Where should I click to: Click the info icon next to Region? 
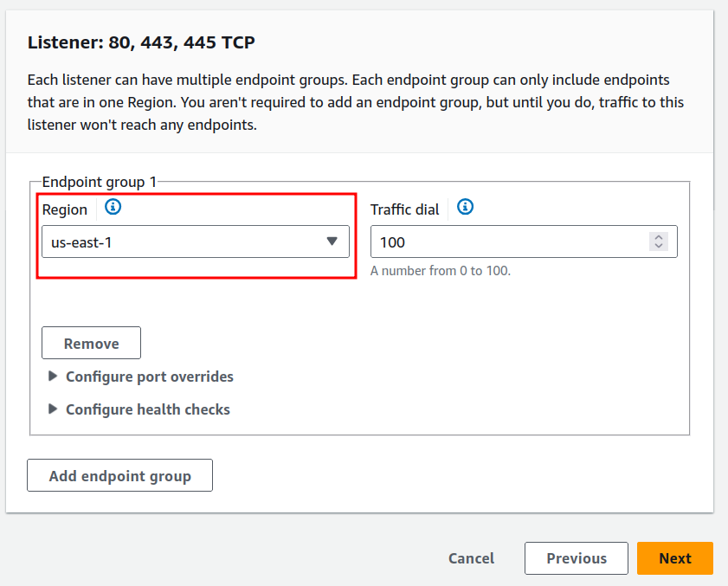point(113,208)
